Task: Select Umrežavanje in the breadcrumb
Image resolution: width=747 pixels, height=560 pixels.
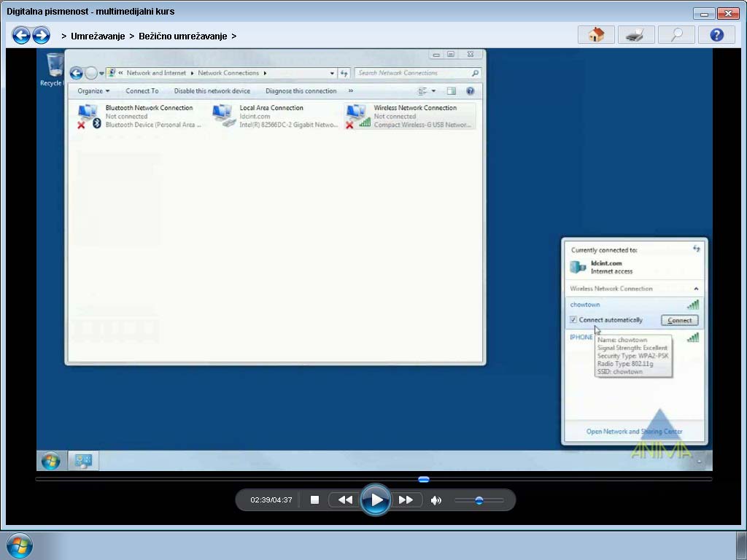Action: [98, 36]
